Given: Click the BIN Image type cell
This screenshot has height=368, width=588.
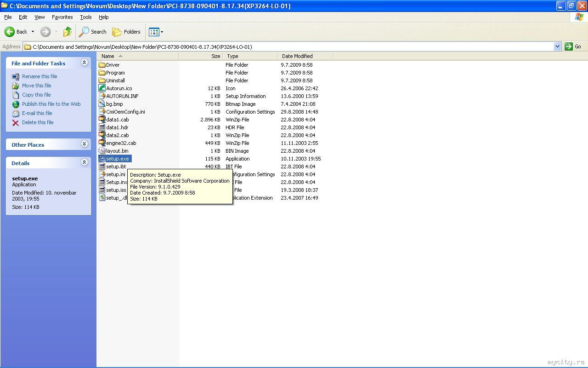Looking at the screenshot, I should point(237,151).
